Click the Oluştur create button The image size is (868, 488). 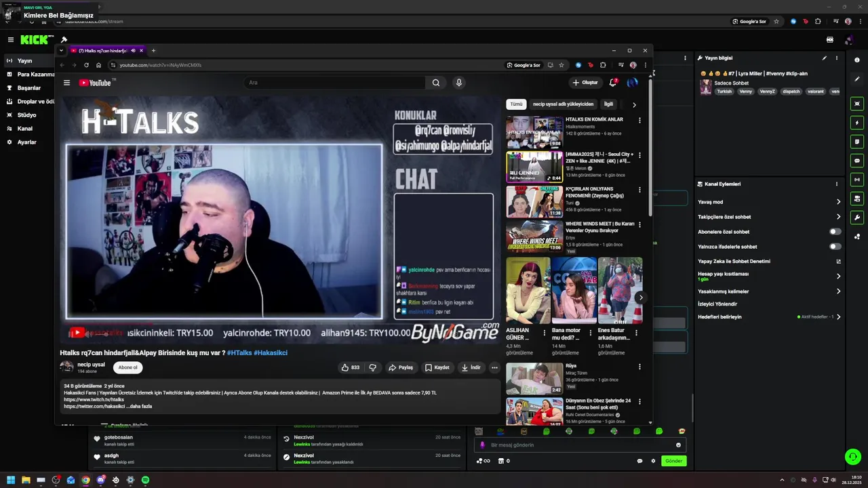pyautogui.click(x=585, y=83)
